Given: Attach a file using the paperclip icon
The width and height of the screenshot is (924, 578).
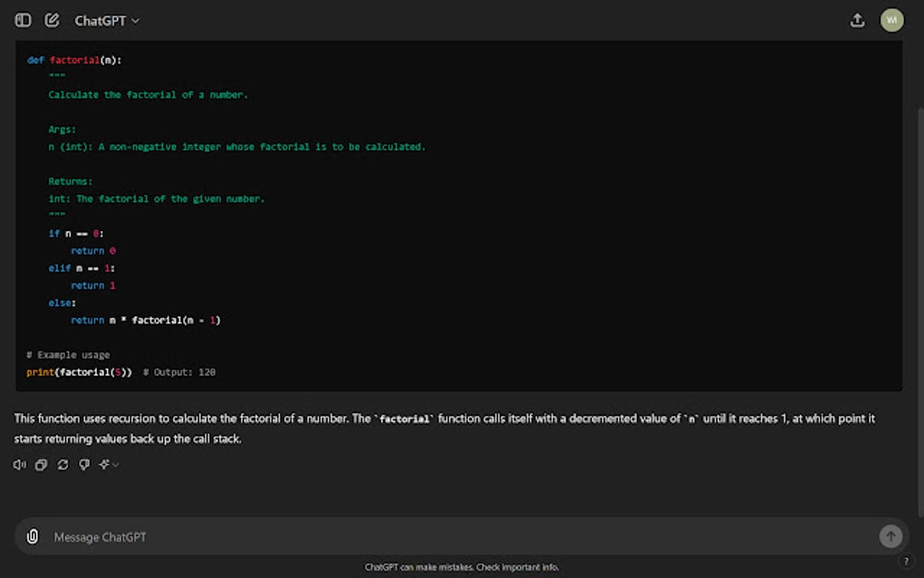Looking at the screenshot, I should (33, 536).
